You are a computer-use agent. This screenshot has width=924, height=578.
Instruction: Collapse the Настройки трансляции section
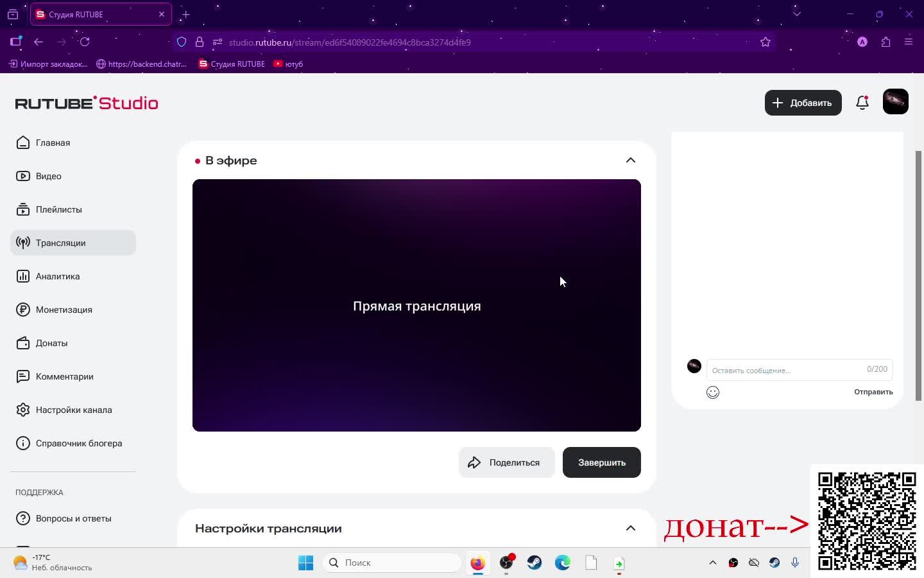coord(631,529)
